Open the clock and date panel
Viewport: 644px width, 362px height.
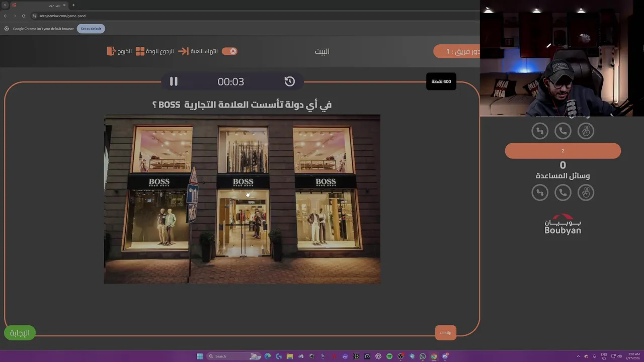coord(633,356)
